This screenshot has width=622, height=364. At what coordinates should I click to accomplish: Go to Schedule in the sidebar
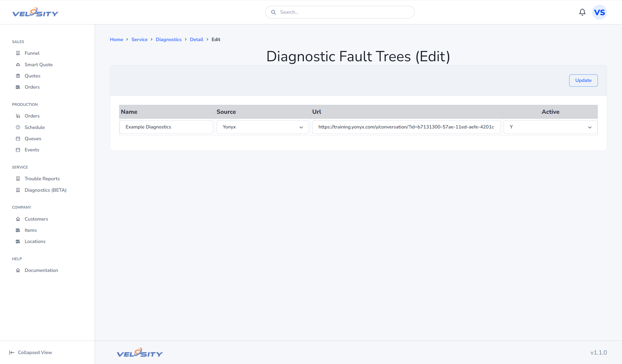35,127
